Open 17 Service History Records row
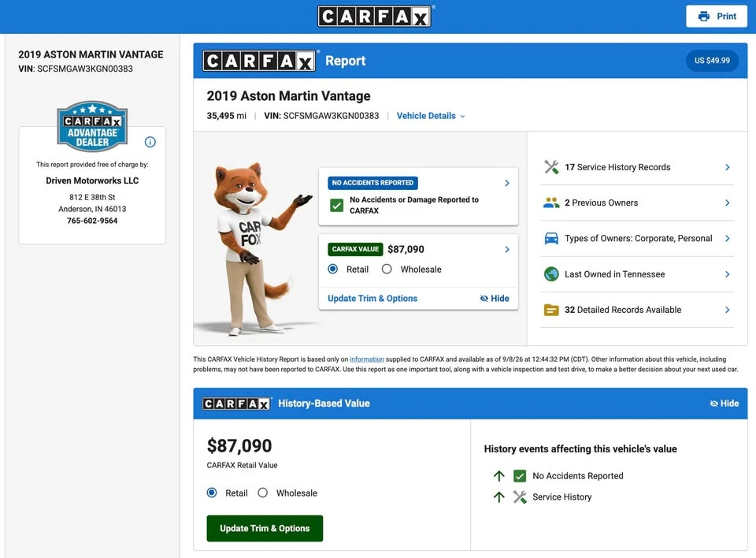The image size is (756, 558). pos(637,167)
